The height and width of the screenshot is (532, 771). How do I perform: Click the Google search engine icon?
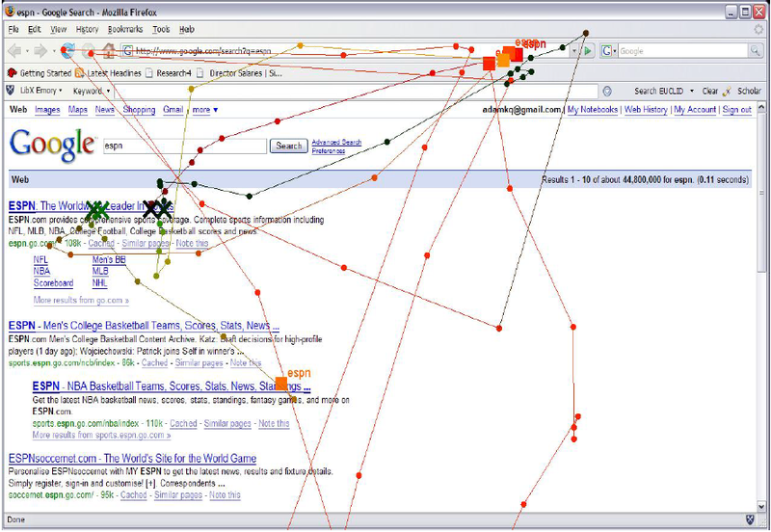pyautogui.click(x=607, y=51)
